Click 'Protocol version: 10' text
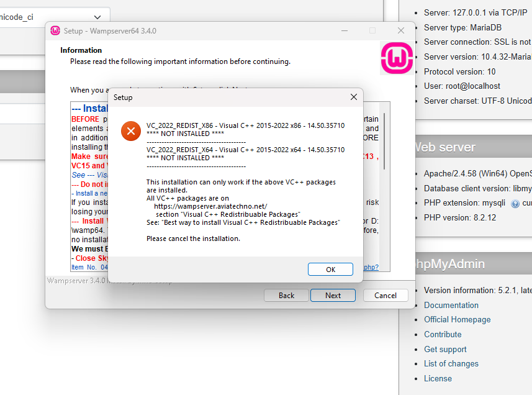This screenshot has width=532, height=395. pyautogui.click(x=459, y=71)
